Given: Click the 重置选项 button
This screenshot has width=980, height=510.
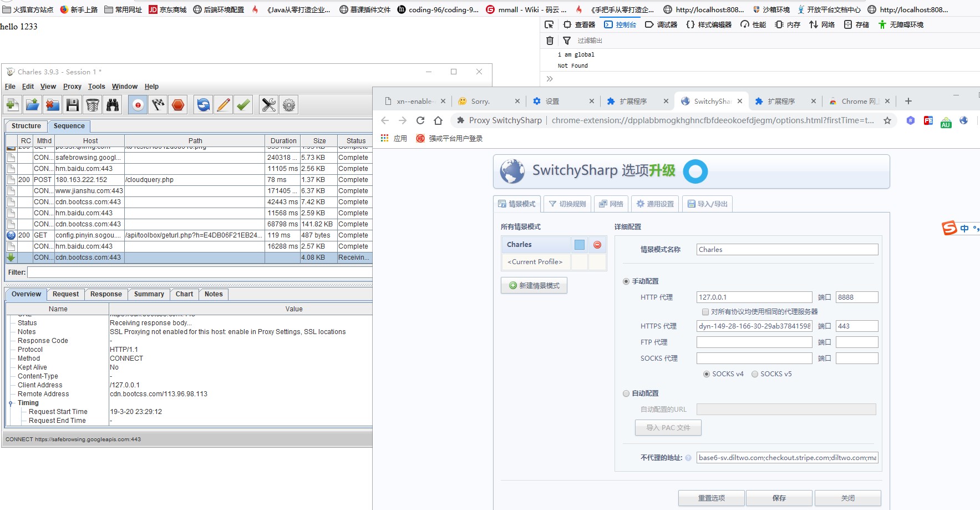Looking at the screenshot, I should point(712,498).
